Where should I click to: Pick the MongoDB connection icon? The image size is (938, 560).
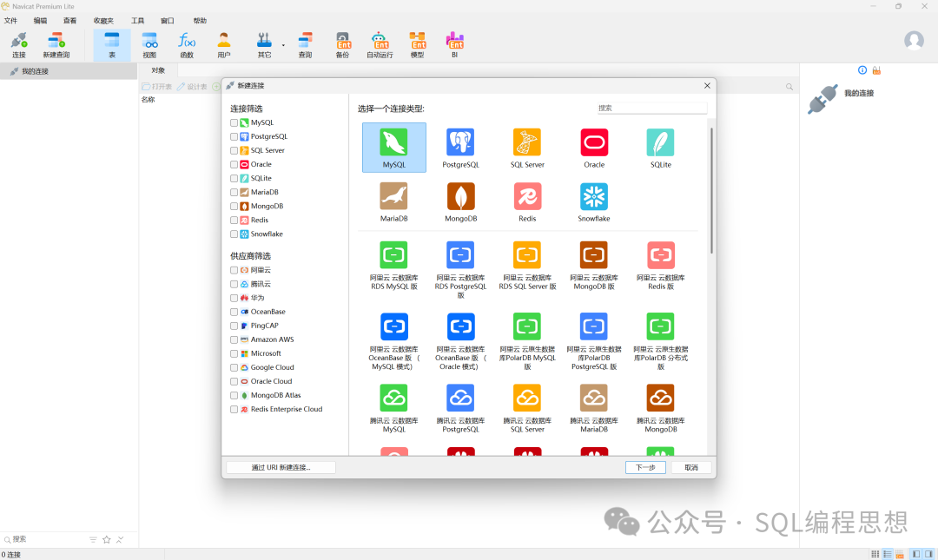460,197
